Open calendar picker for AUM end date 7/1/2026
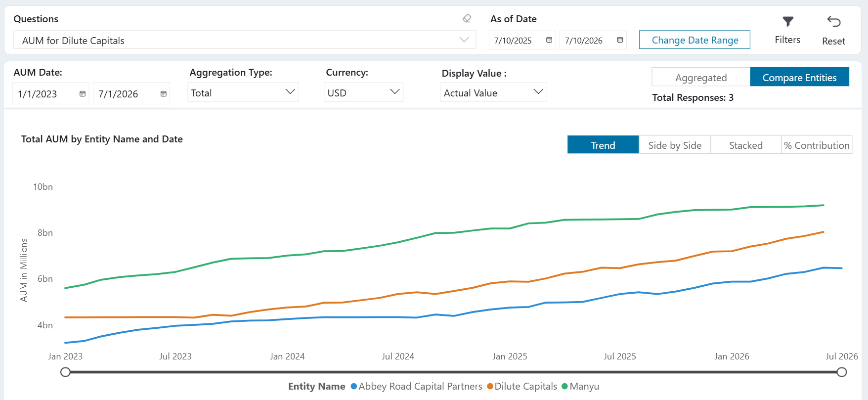The width and height of the screenshot is (868, 400). [164, 94]
